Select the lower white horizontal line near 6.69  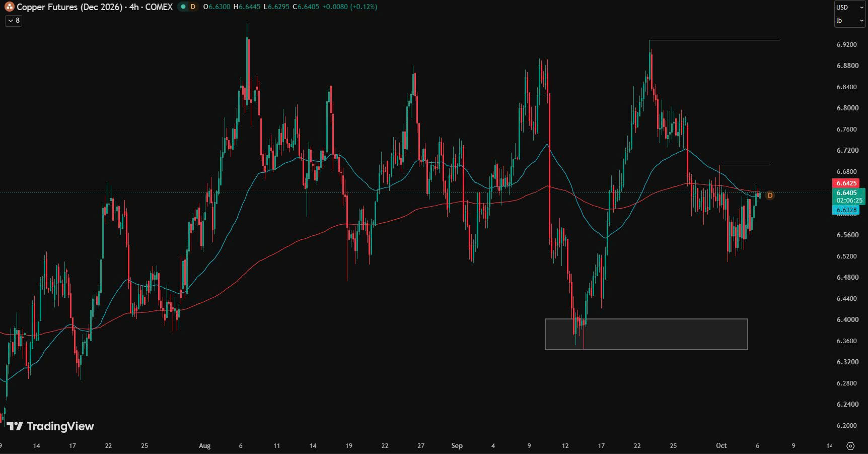pyautogui.click(x=745, y=165)
